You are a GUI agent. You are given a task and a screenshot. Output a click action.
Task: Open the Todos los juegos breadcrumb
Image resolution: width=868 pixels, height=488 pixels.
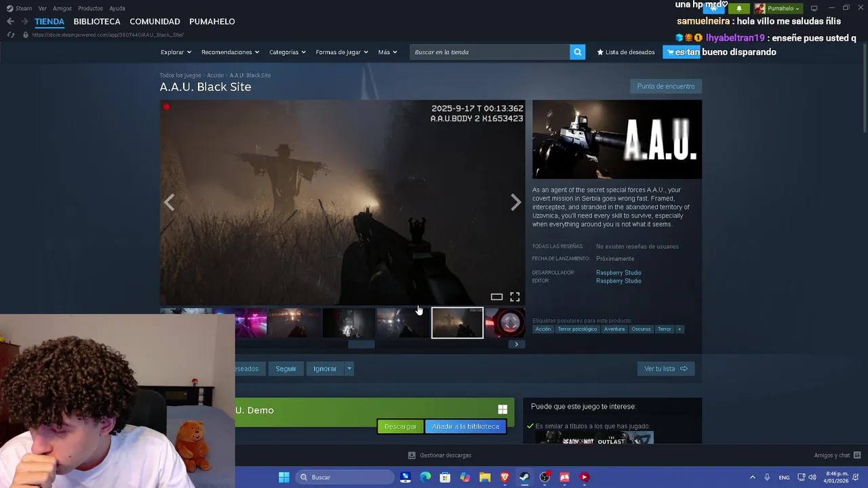tap(180, 75)
